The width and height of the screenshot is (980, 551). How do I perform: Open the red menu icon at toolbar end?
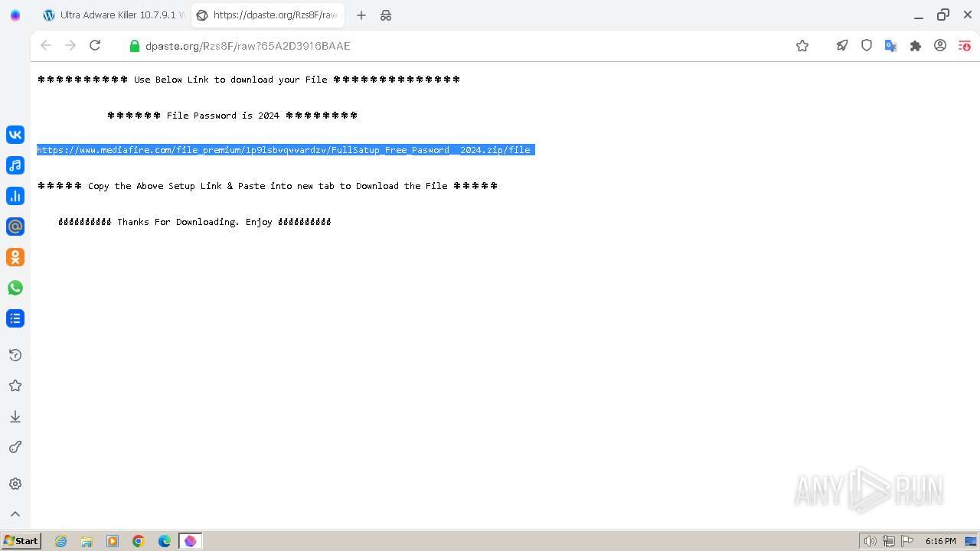click(x=965, y=46)
